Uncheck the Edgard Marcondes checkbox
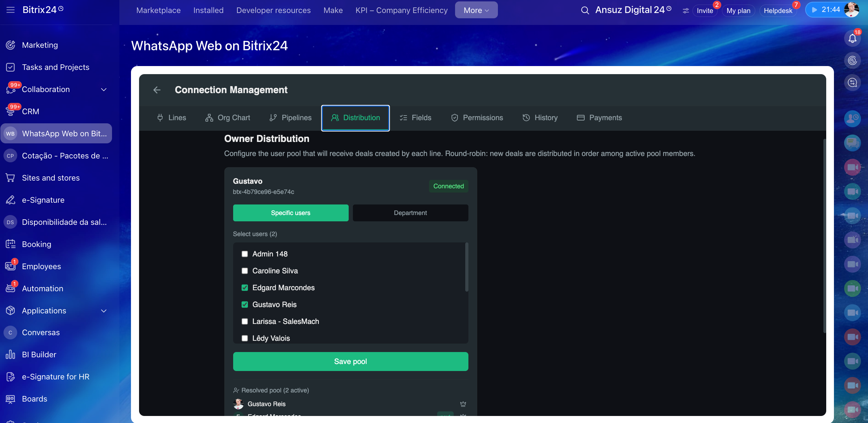This screenshot has width=868, height=423. coord(245,288)
